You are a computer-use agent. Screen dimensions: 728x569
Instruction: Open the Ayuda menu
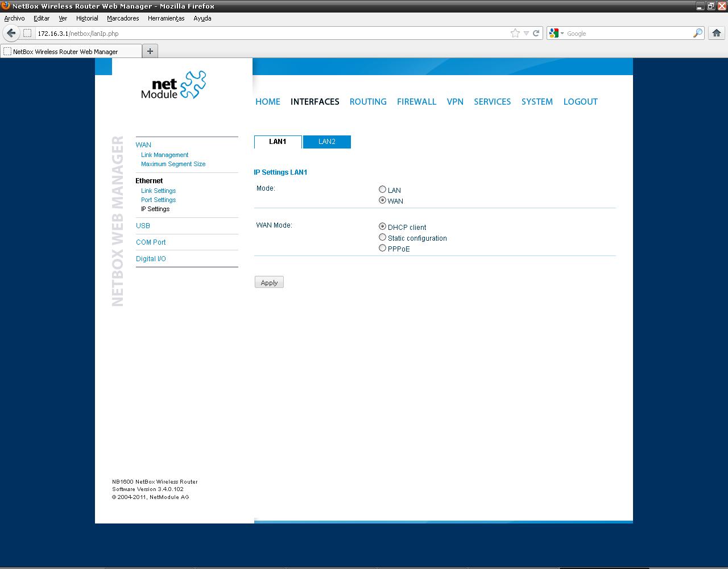coord(202,18)
